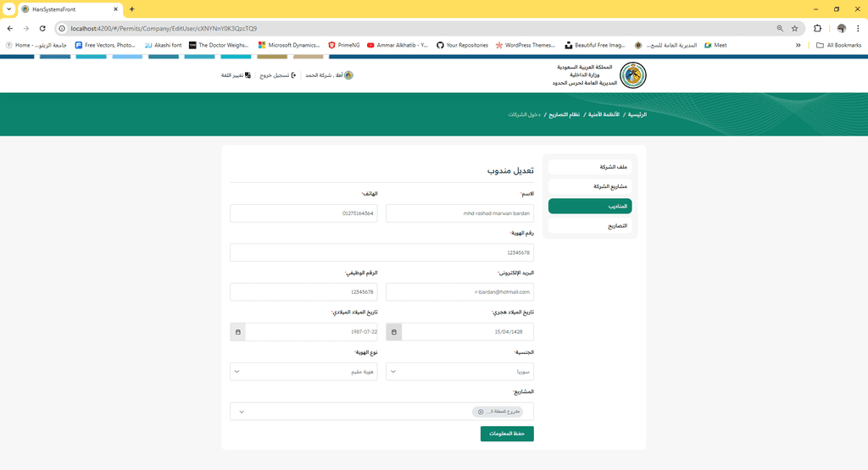Show hidden bookmarks with the double chevron
Image resolution: width=868 pixels, height=470 pixels.
coord(798,46)
